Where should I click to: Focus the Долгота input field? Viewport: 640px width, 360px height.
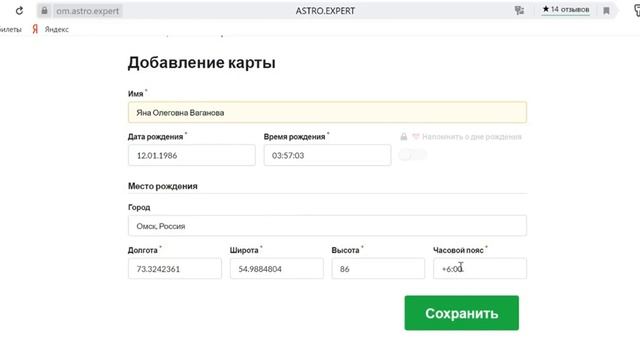click(175, 269)
